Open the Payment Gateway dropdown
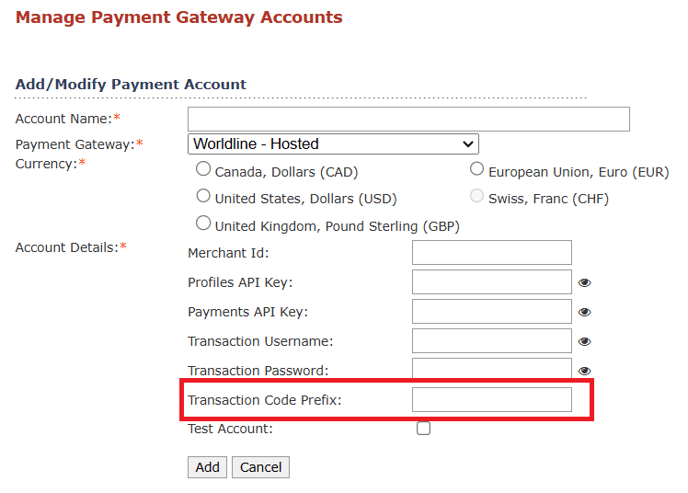688x493 pixels. tap(333, 144)
